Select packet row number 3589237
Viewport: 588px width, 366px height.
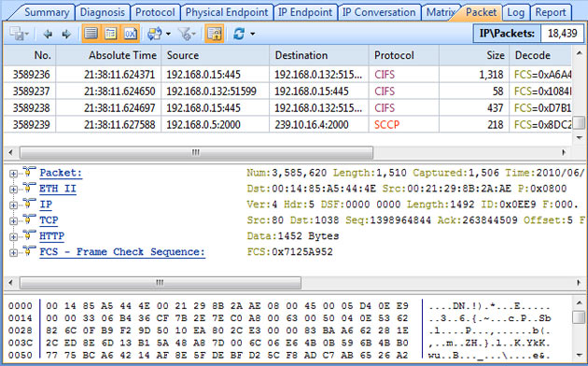click(287, 91)
